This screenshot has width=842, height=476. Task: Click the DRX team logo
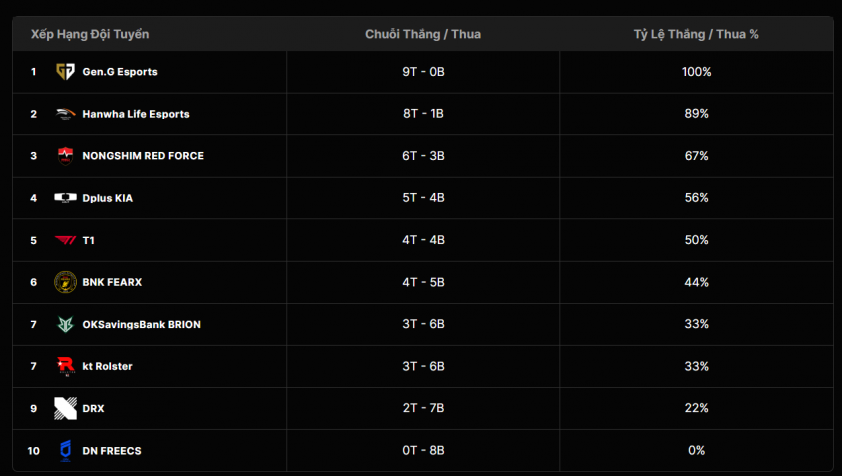(x=66, y=408)
